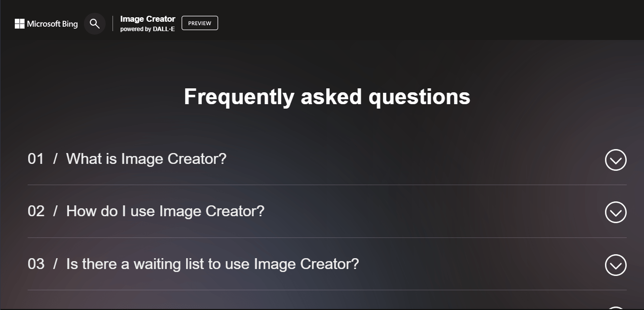Click the circled chevron next to question 01
The height and width of the screenshot is (310, 644).
(x=615, y=160)
